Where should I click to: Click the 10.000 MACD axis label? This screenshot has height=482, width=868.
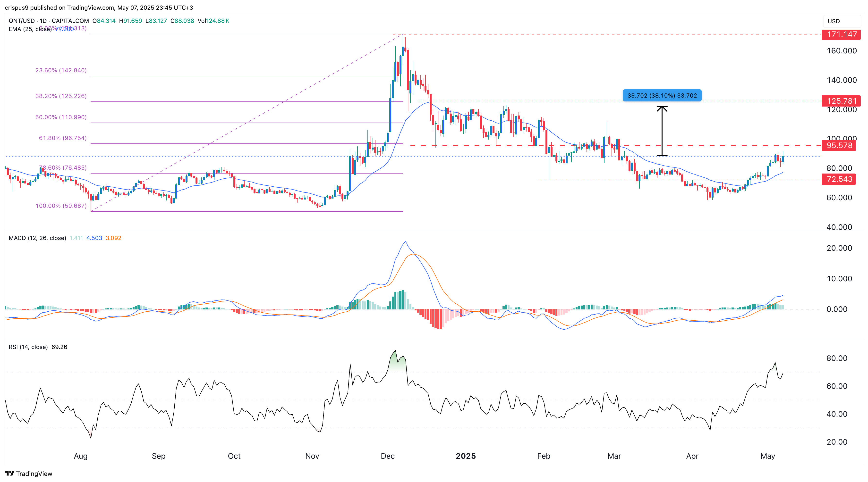[x=839, y=279]
